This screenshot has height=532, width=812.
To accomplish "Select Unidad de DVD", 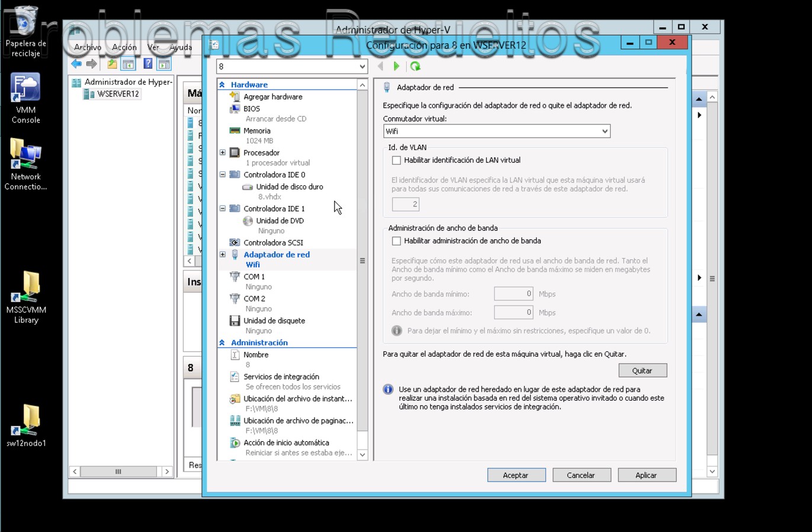I will pos(280,221).
